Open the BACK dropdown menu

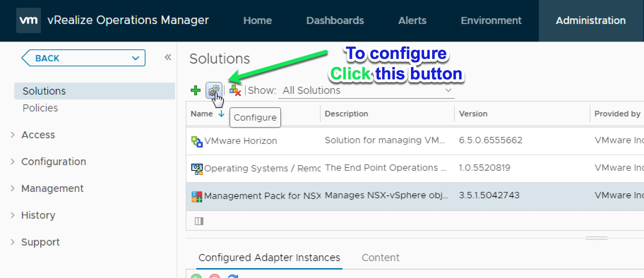135,58
